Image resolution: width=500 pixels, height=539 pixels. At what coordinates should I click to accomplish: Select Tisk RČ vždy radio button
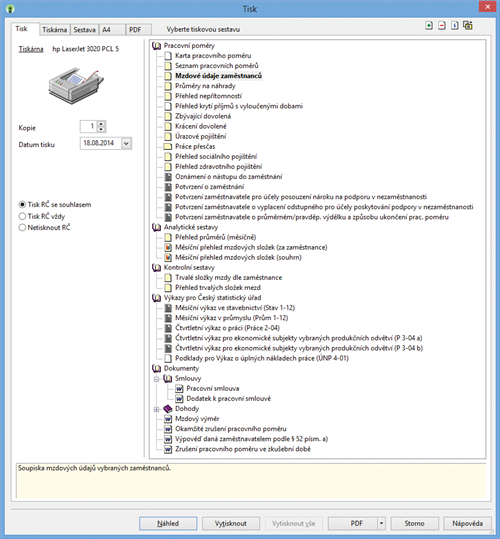point(22,216)
